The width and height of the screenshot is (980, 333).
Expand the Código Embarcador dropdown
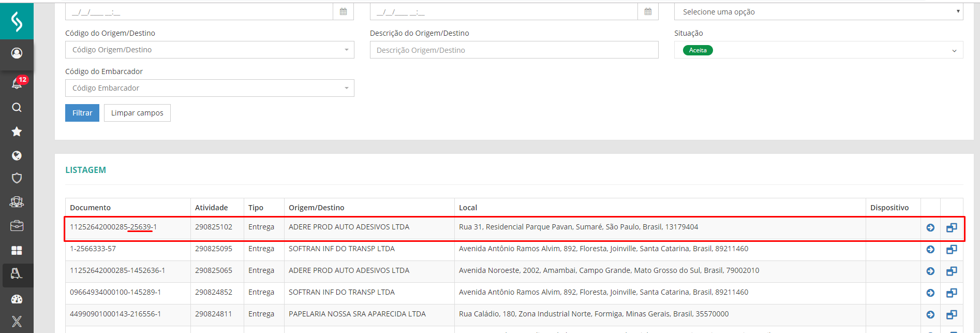346,88
